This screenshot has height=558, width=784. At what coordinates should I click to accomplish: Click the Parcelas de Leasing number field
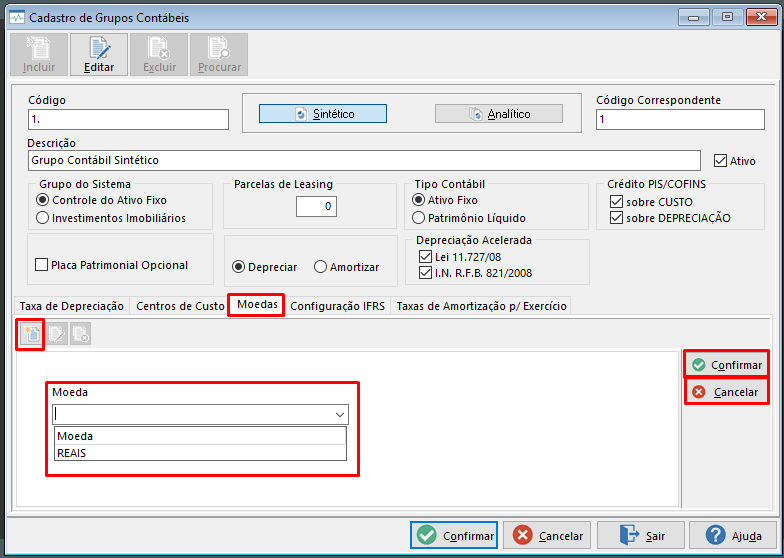316,206
